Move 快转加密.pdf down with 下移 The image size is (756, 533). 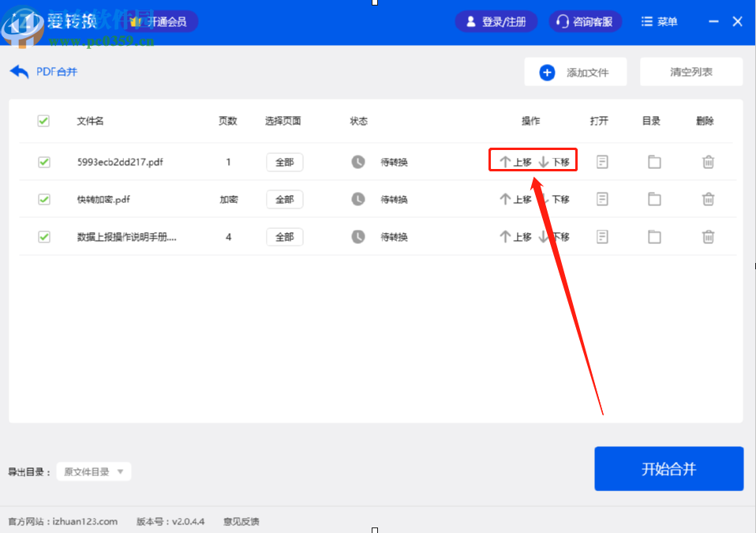(554, 199)
